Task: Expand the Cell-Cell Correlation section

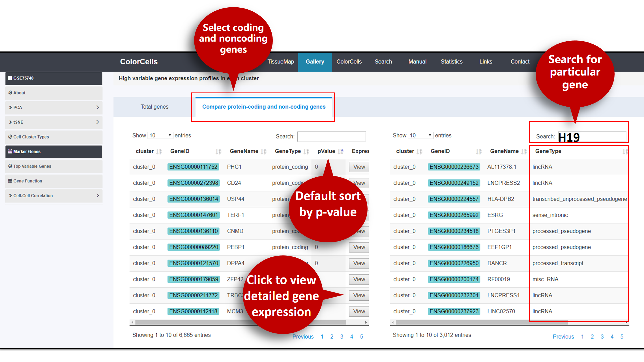Action: (x=54, y=196)
